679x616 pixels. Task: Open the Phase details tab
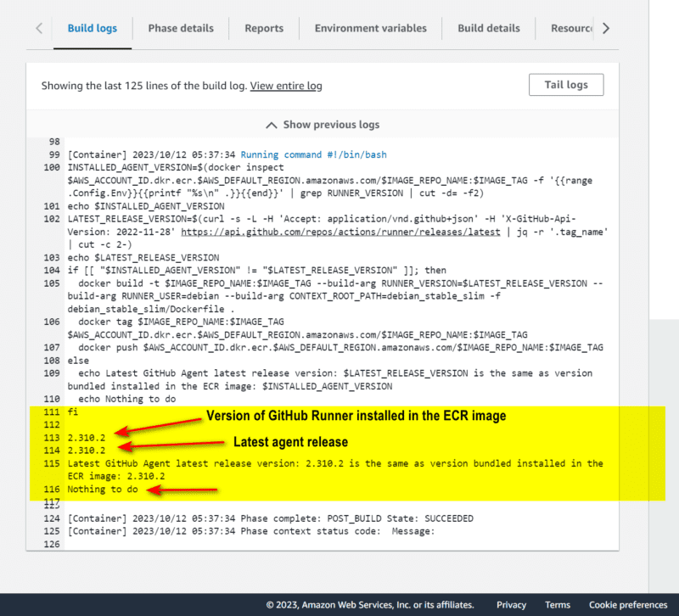tap(181, 28)
